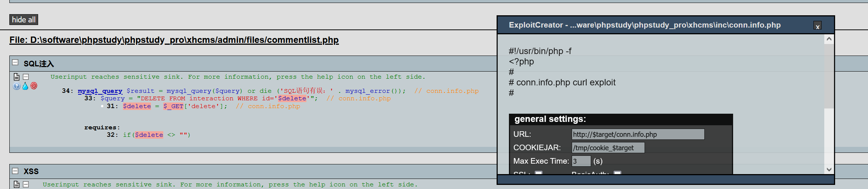Click the hide all button
This screenshot has width=868, height=189.
(24, 20)
